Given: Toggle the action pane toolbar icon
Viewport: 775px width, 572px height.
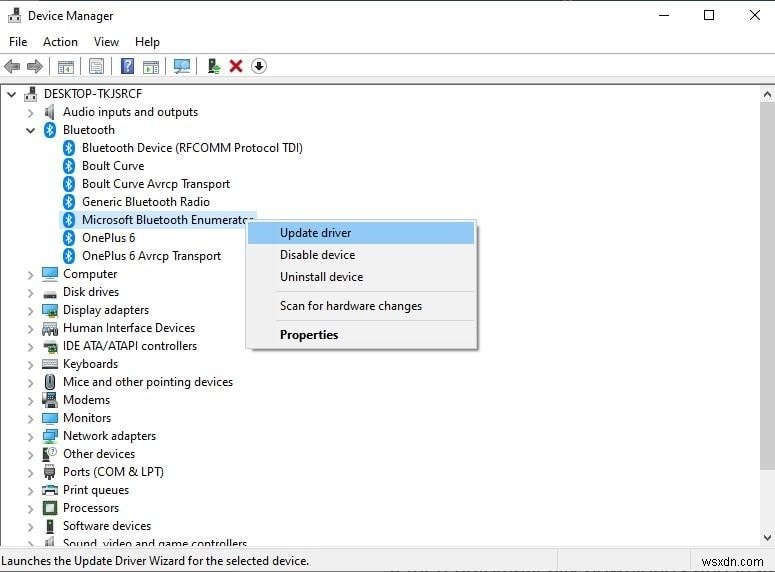Looking at the screenshot, I should click(151, 66).
